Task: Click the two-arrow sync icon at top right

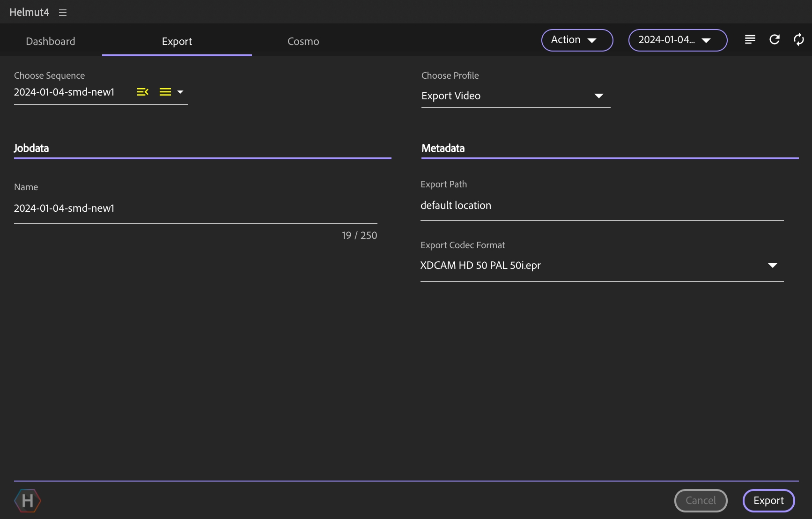Action: pyautogui.click(x=798, y=40)
